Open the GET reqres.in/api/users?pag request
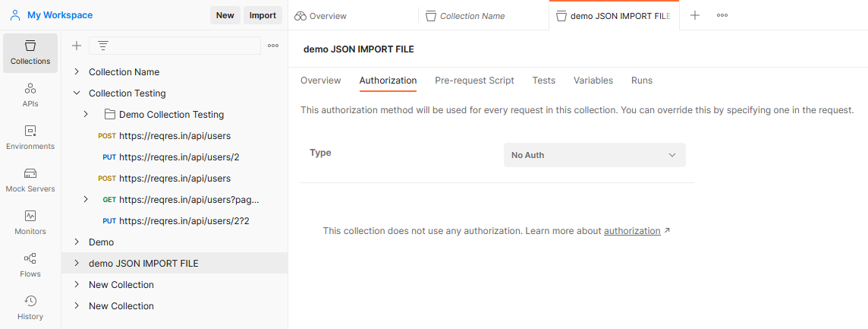 [x=175, y=199]
